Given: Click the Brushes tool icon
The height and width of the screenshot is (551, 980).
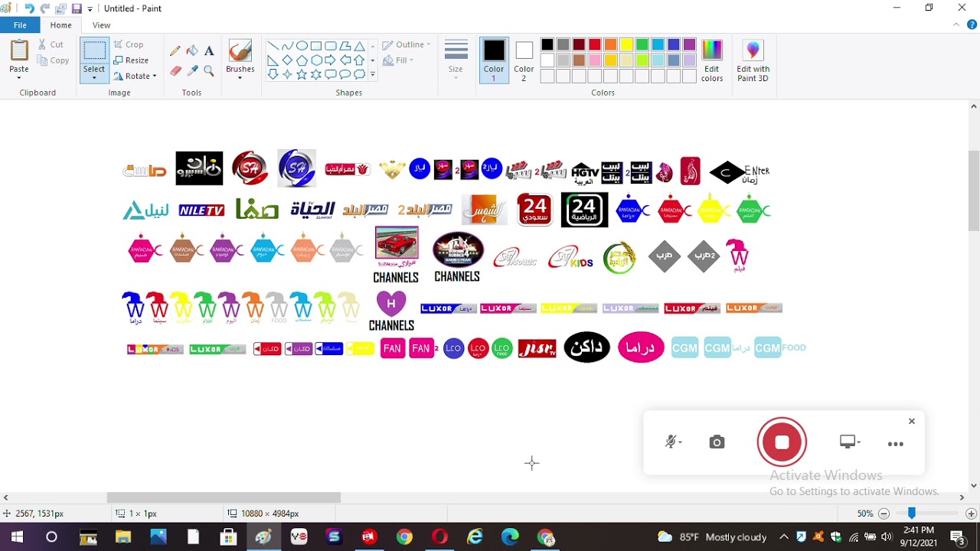Looking at the screenshot, I should [240, 51].
